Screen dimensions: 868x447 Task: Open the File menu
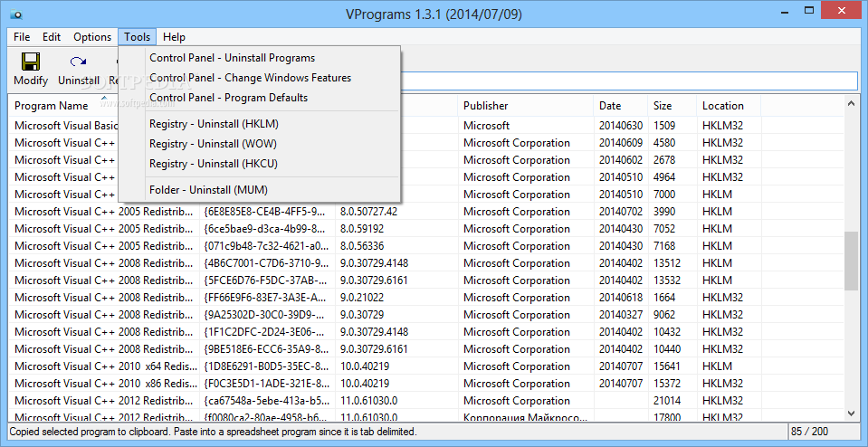[22, 37]
